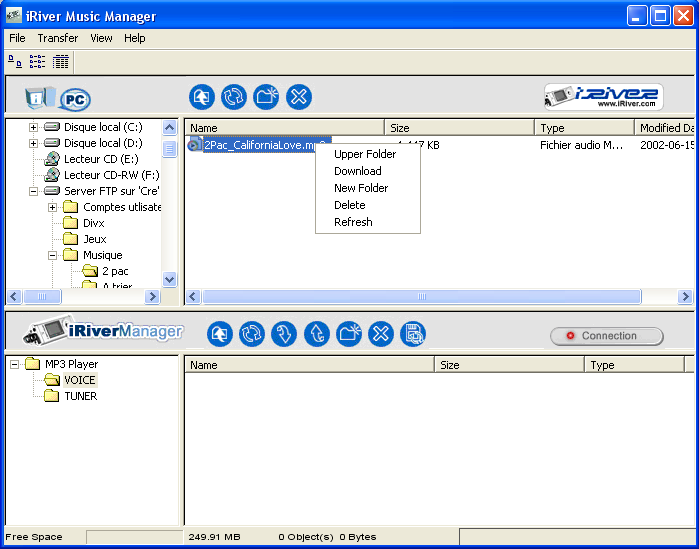The height and width of the screenshot is (549, 699).
Task: Sort PC file list by Size column
Action: (x=459, y=128)
